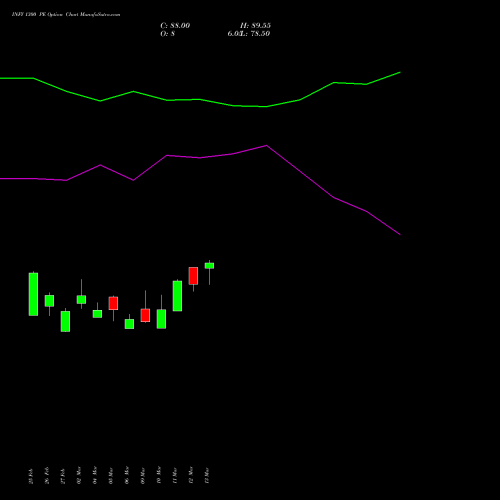Select the tall green candle for 25 Feb

click(x=33, y=294)
